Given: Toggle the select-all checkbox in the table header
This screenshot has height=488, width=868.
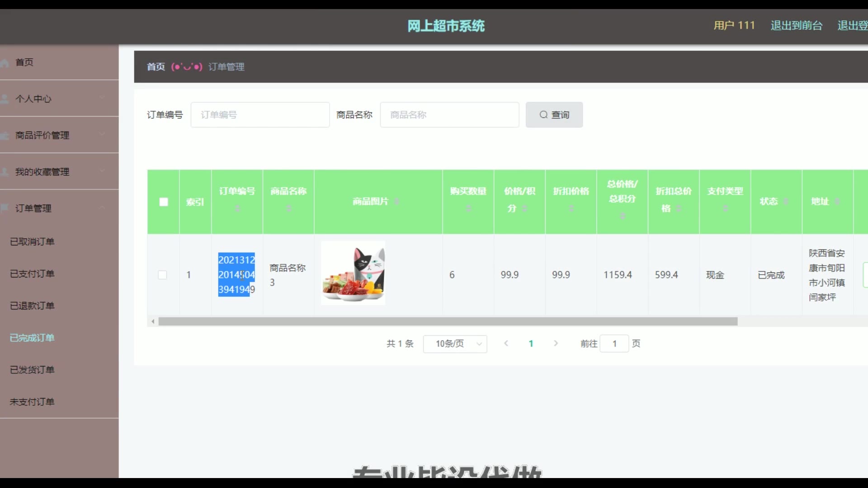Looking at the screenshot, I should [164, 202].
